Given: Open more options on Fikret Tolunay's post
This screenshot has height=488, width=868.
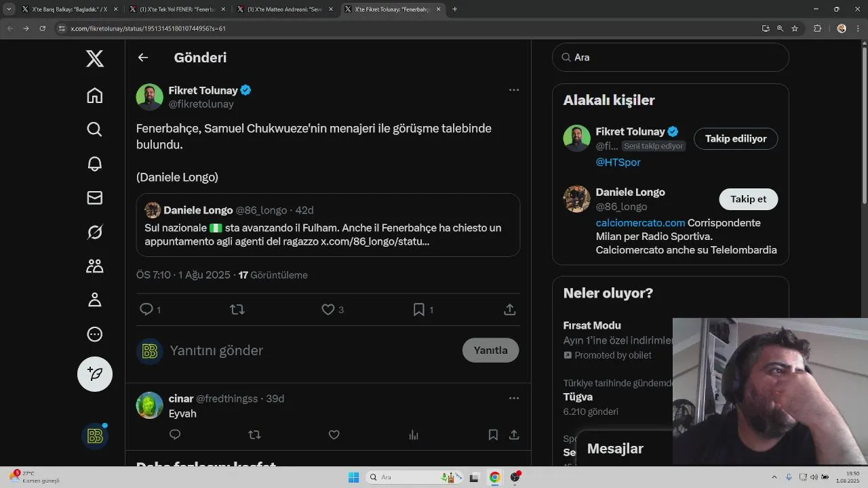Looking at the screenshot, I should tap(514, 89).
